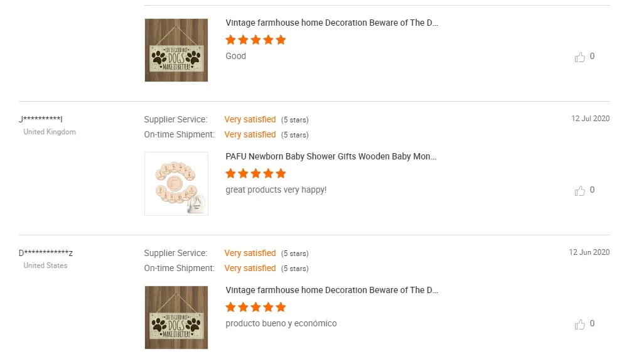Click star rating above "producto bueno y económico"

tap(255, 307)
